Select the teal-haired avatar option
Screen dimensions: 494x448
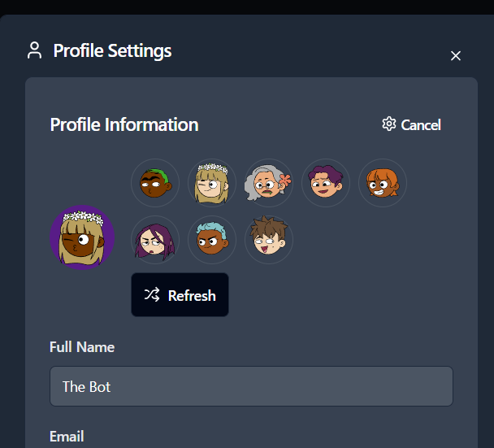click(x=212, y=240)
